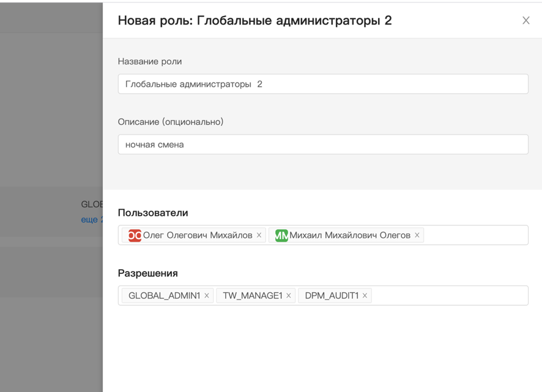Remove the TW_MANAGE1 permission
The height and width of the screenshot is (392, 542).
(289, 296)
